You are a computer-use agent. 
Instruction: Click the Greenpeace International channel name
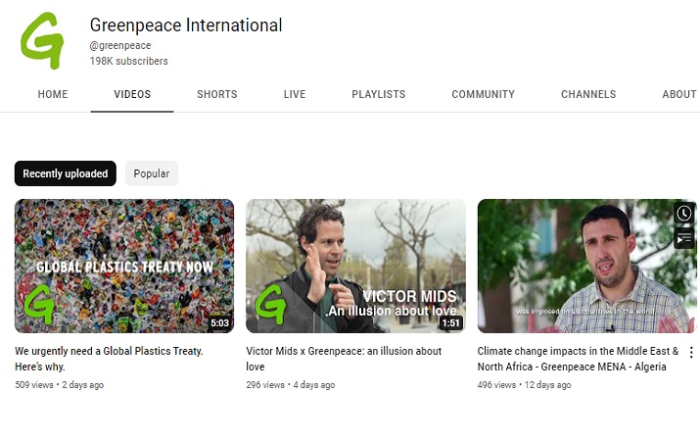click(186, 25)
